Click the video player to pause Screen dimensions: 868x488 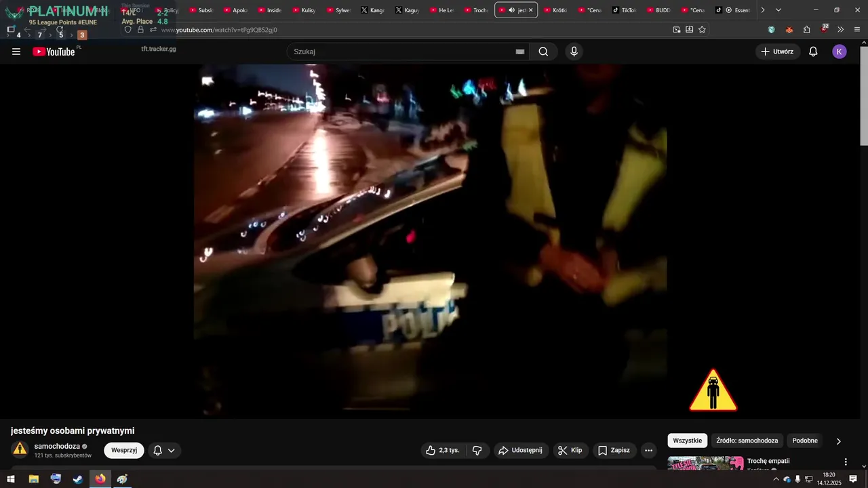click(430, 241)
